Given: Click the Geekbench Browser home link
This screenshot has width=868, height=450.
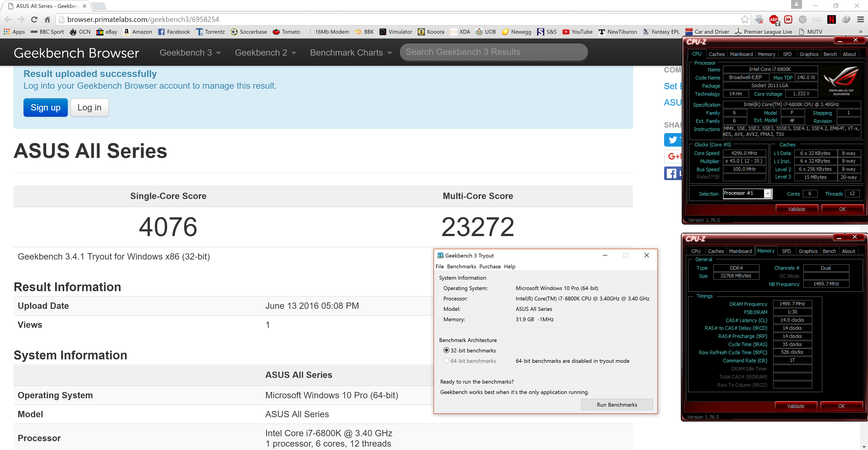Looking at the screenshot, I should pyautogui.click(x=76, y=53).
